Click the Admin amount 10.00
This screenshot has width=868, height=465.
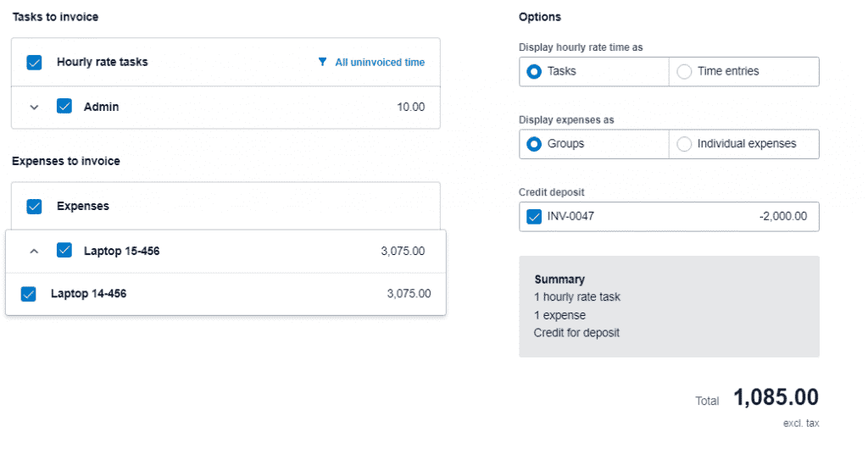(x=411, y=108)
